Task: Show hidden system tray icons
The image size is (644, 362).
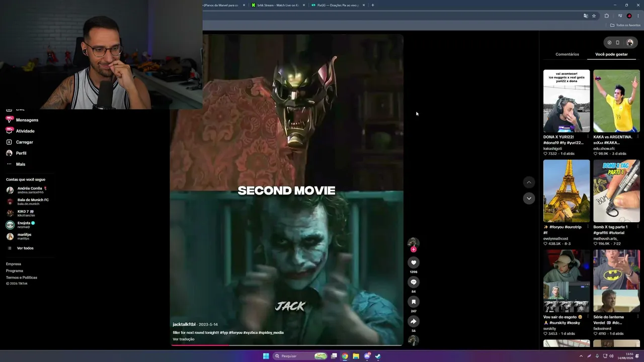Action: pos(581,356)
